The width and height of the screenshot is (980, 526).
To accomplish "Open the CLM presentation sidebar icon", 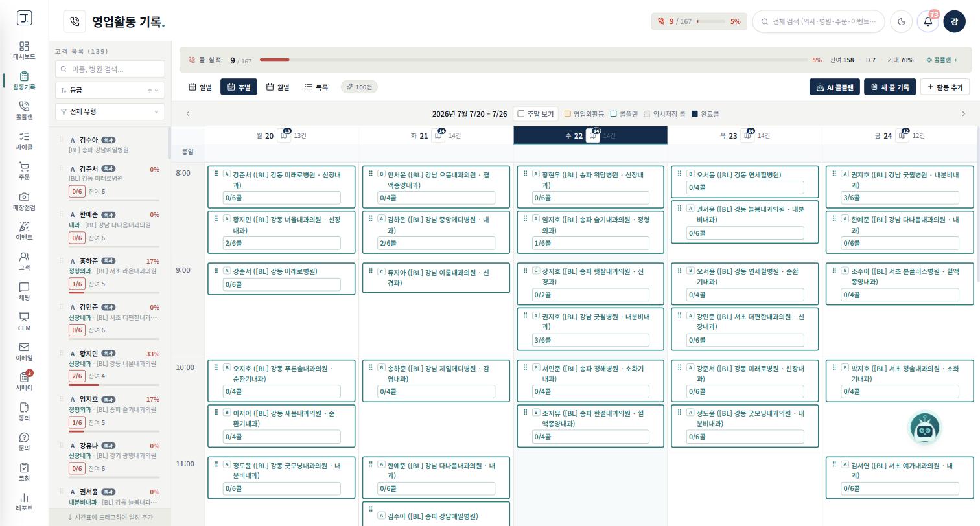I will tap(24, 321).
